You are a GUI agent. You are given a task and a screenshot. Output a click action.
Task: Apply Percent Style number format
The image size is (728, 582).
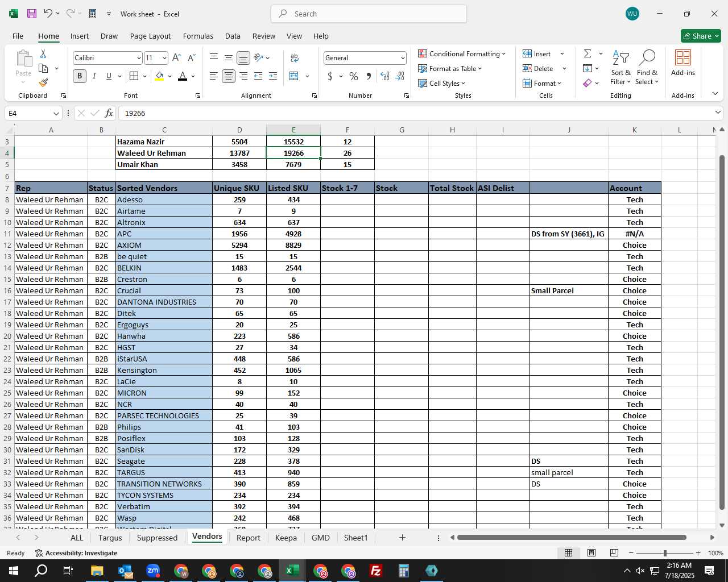(354, 76)
